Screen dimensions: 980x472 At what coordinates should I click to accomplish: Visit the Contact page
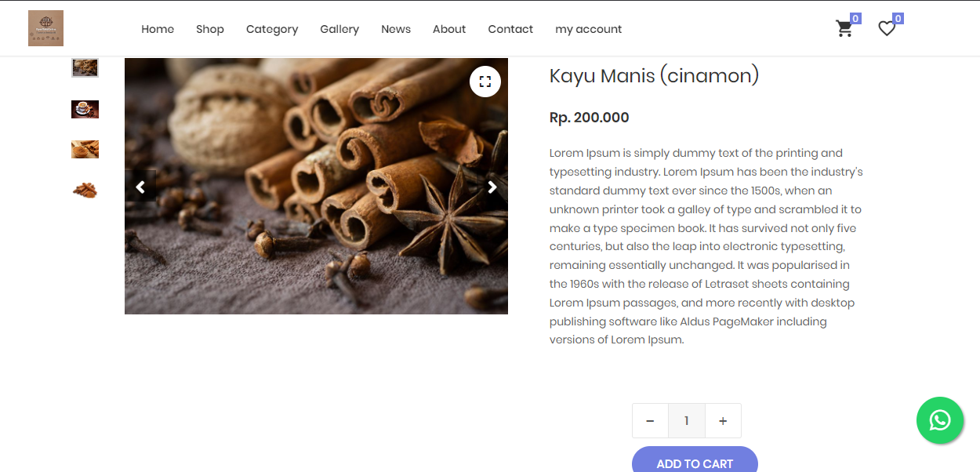[x=510, y=29]
